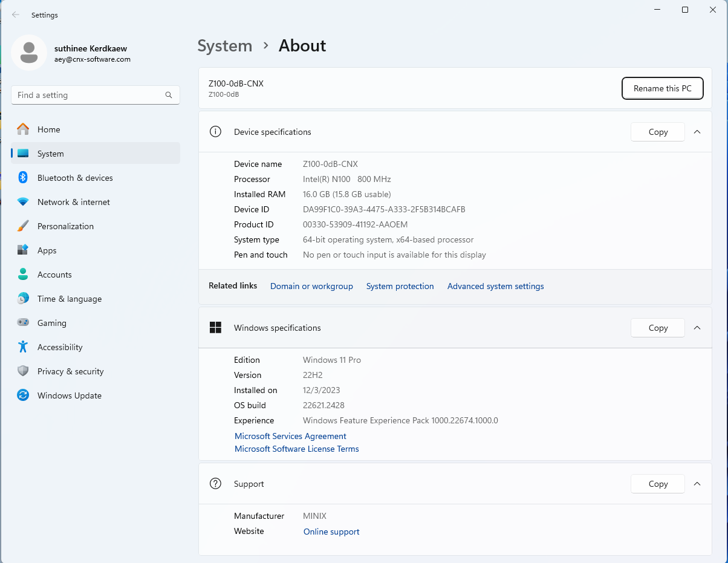This screenshot has height=563, width=728.
Task: Click the Time & language globe icon
Action: 23,299
